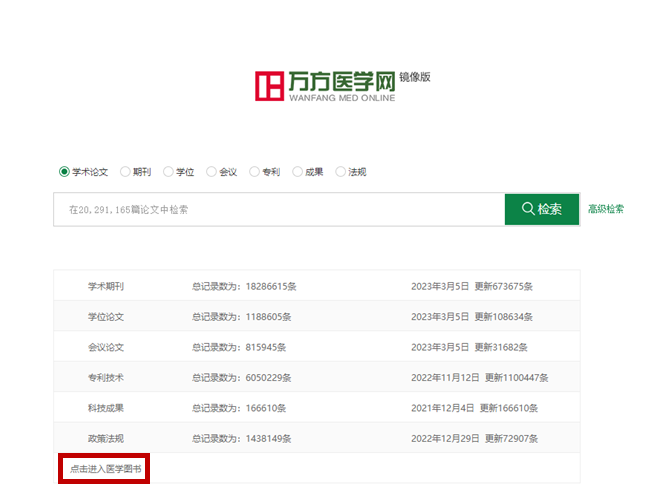This screenshot has height=492, width=654.
Task: Click the 2022年11月12日 更新1100447条 text
Action: click(x=480, y=378)
